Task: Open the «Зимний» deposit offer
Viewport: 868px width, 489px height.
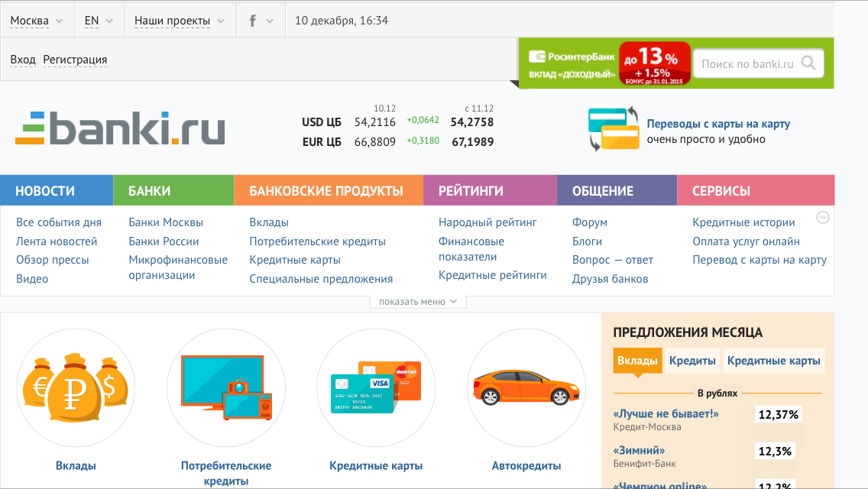Action: click(x=639, y=450)
